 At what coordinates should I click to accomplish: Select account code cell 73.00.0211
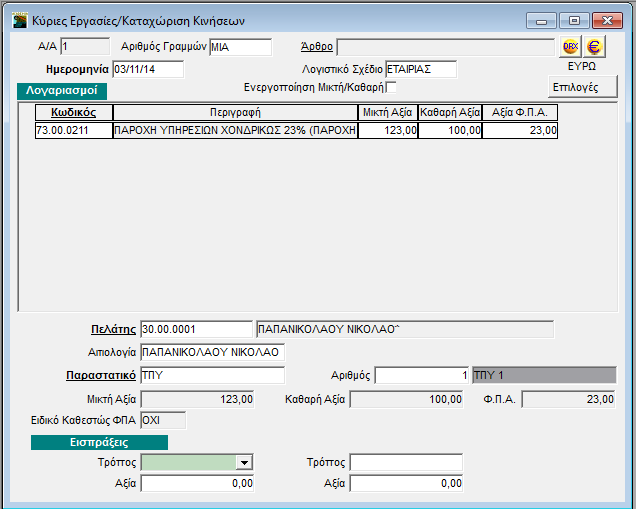74,130
